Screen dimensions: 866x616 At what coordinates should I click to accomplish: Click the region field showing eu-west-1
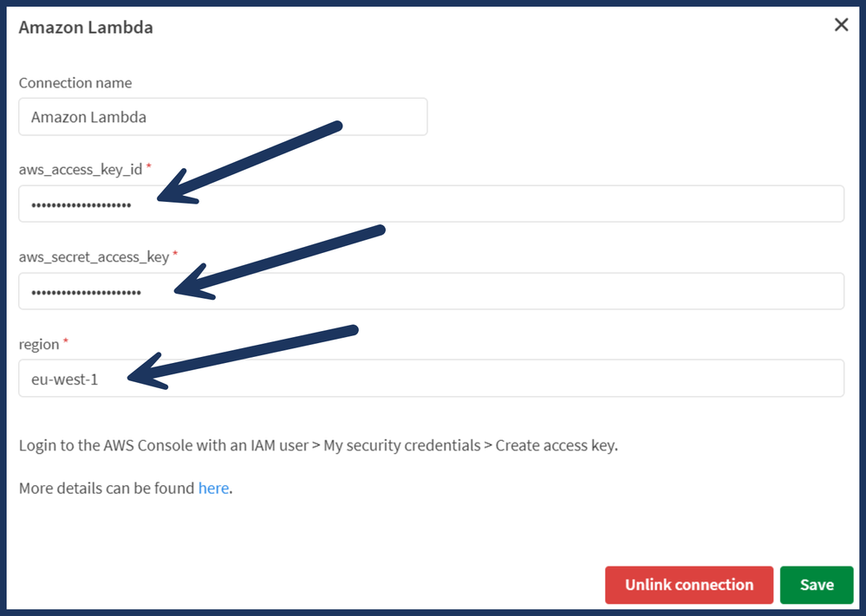point(431,378)
